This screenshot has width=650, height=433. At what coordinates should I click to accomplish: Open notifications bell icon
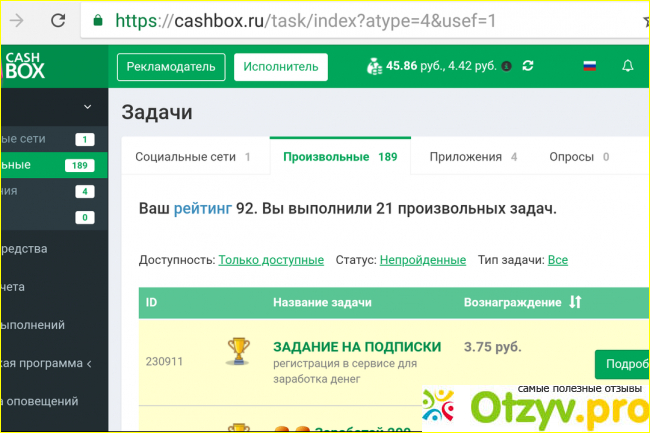coord(628,67)
